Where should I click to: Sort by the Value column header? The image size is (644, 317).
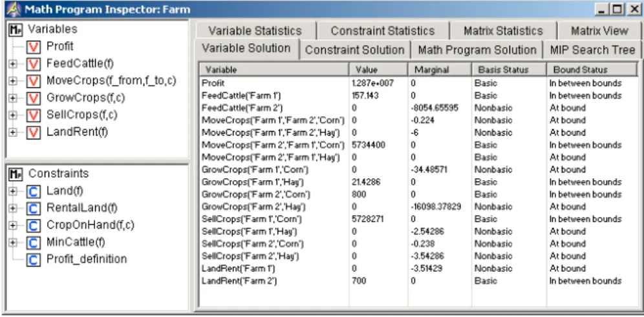coord(378,70)
